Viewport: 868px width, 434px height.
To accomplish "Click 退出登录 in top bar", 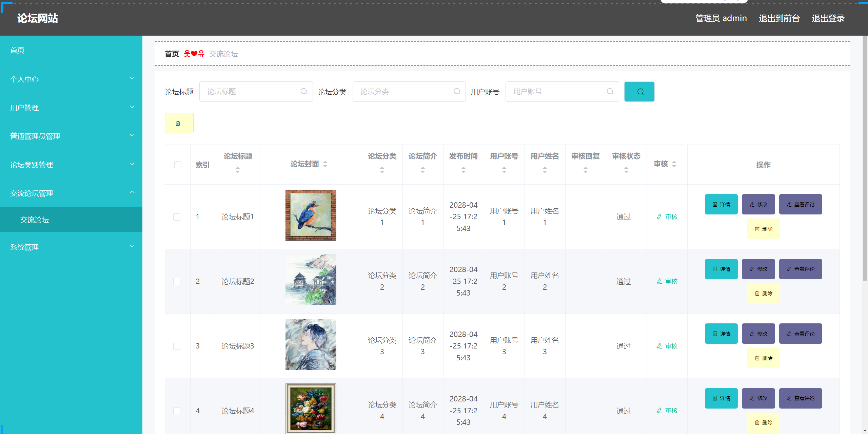I will click(828, 18).
